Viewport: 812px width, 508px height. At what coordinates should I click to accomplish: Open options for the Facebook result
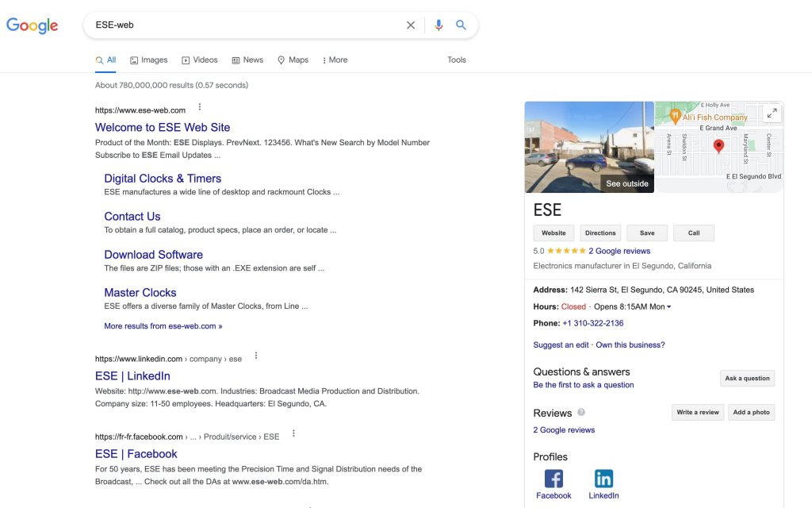point(293,433)
